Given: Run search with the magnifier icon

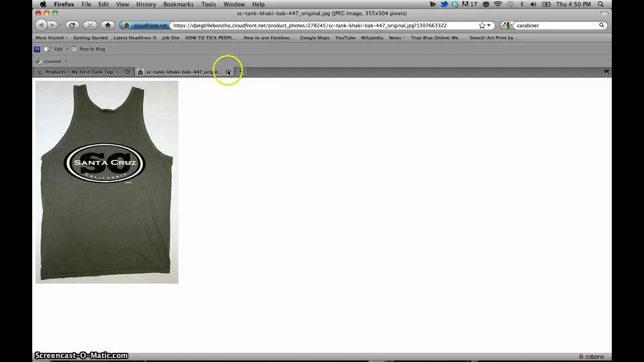Looking at the screenshot, I should (601, 25).
